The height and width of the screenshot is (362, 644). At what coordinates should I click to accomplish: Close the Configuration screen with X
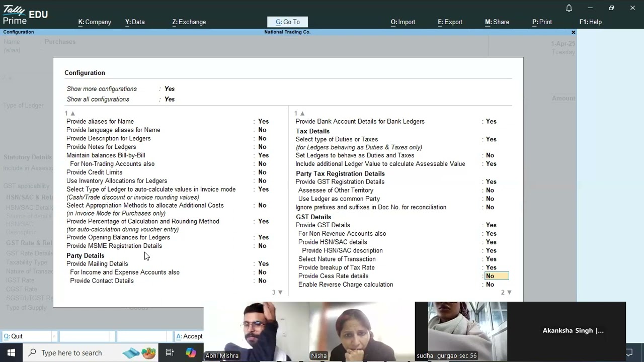[573, 32]
